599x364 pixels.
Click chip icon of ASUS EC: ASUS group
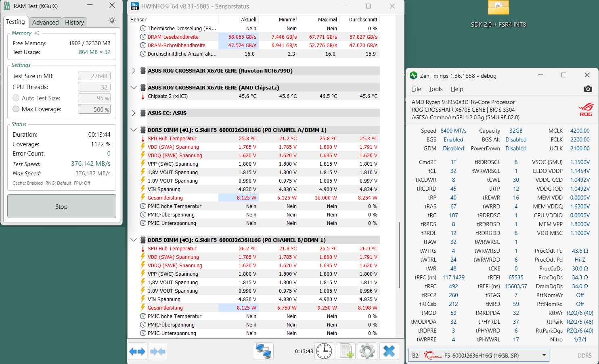click(x=143, y=113)
